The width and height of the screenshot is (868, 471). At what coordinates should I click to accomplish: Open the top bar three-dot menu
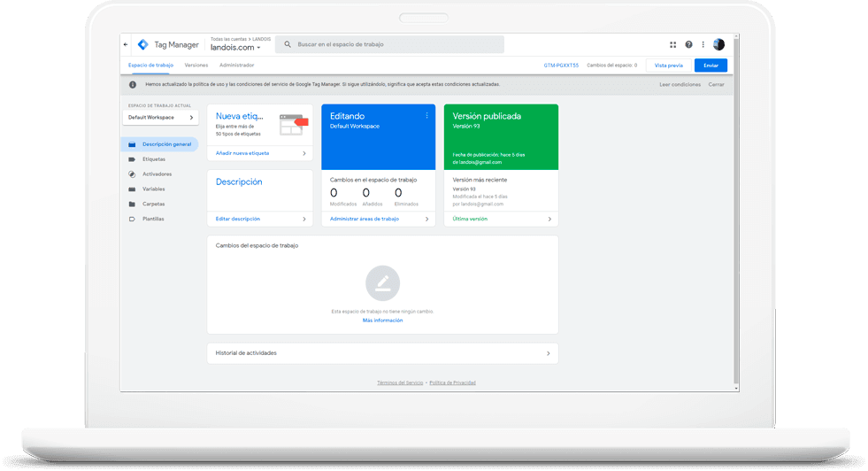click(x=703, y=44)
